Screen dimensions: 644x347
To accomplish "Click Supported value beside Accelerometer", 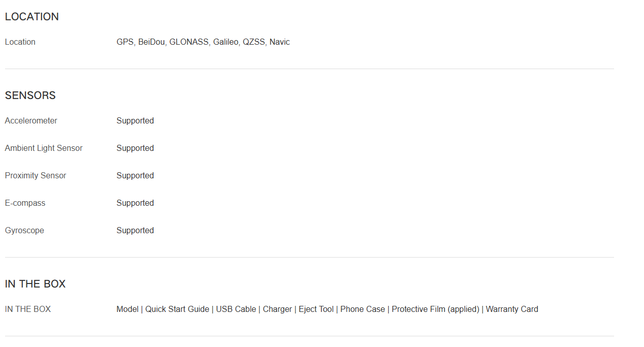I will pyautogui.click(x=135, y=121).
